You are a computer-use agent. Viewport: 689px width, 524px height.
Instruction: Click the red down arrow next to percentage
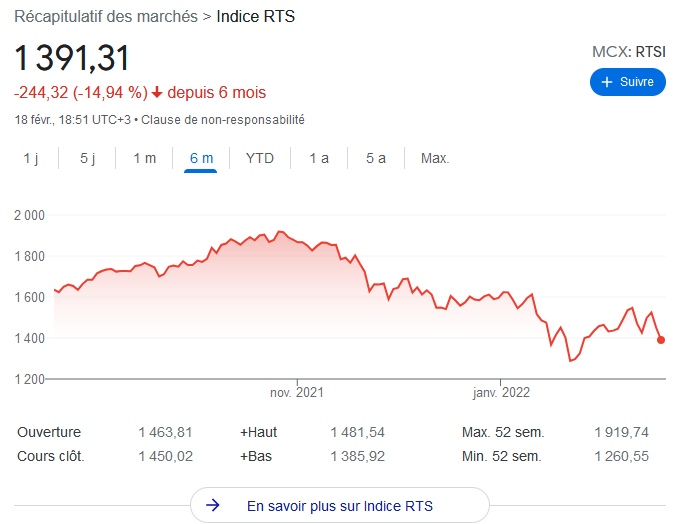[x=157, y=93]
